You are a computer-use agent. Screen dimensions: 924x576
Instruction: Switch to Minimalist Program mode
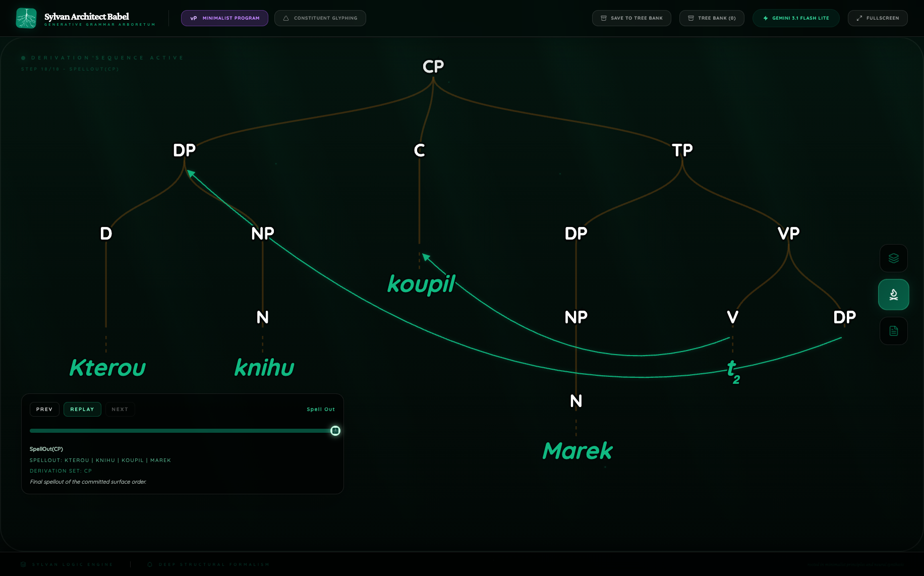[224, 18]
